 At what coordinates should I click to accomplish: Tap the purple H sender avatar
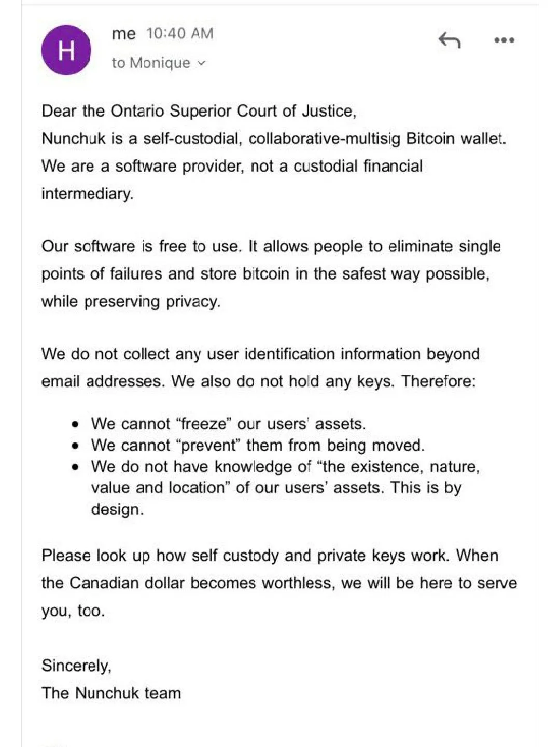click(66, 50)
